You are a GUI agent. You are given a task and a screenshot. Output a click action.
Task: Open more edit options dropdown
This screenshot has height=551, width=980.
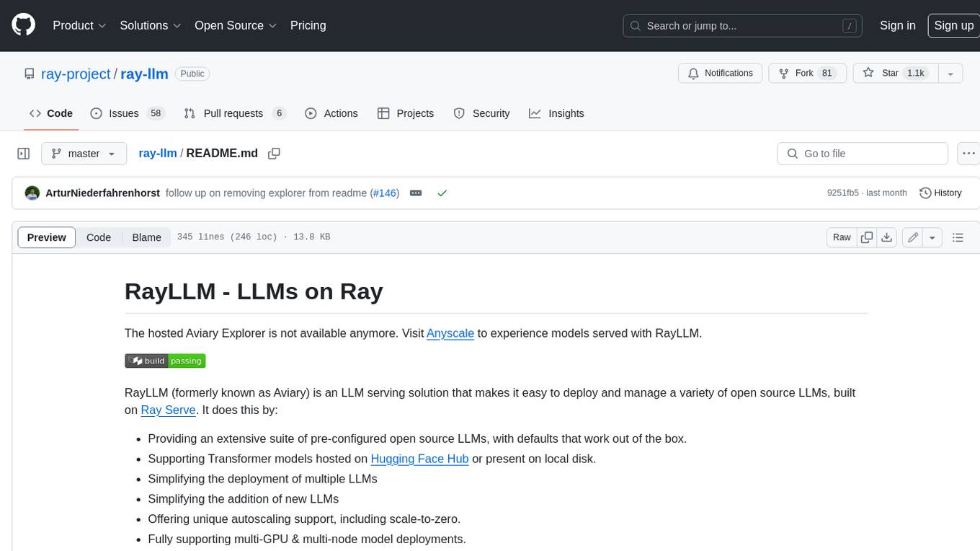click(x=932, y=237)
